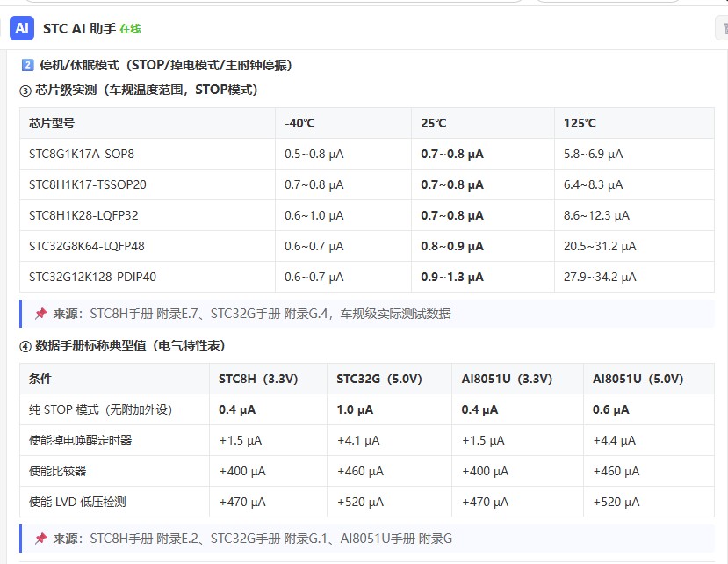Click the blue AI assistant logo icon
Screen dimensions: 728x564
click(x=22, y=28)
